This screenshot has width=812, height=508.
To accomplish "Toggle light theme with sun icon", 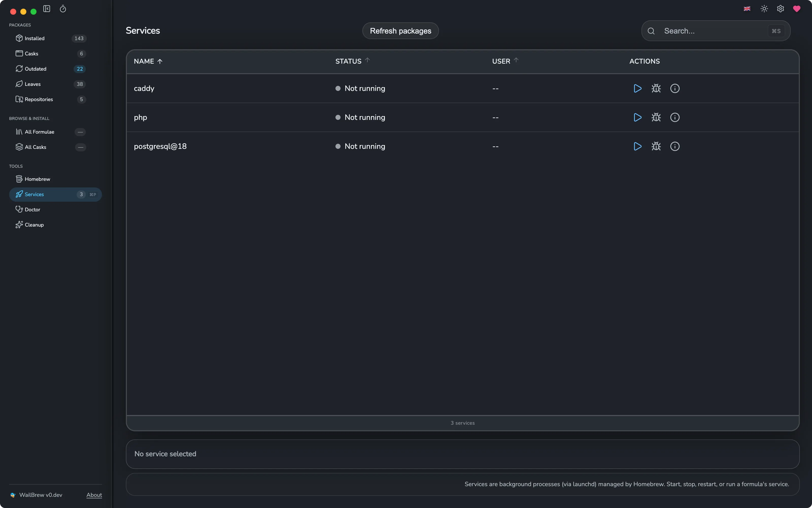I will point(764,9).
